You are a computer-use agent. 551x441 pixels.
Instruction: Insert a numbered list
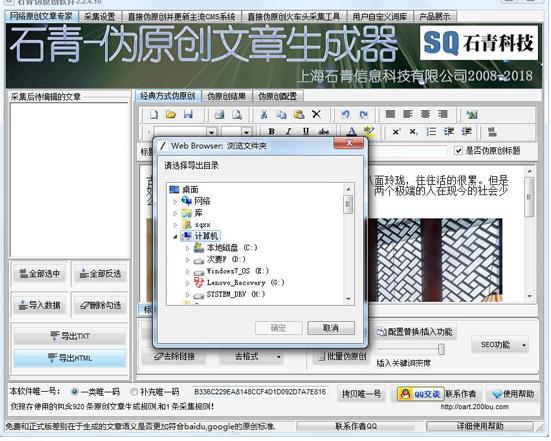click(431, 132)
